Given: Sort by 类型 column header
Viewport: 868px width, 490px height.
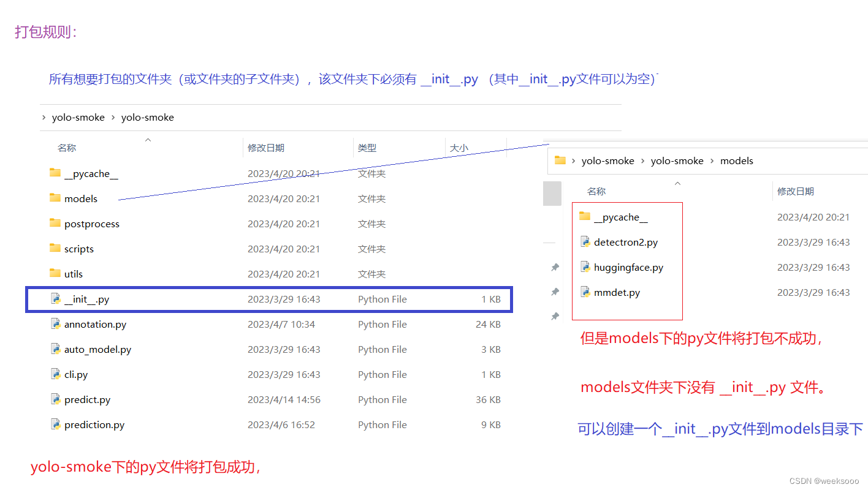Looking at the screenshot, I should coord(367,148).
